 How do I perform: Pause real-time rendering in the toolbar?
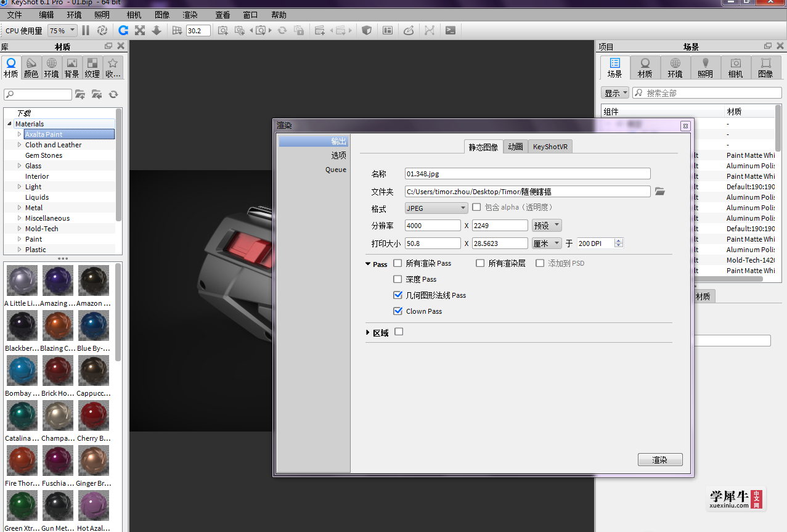86,30
